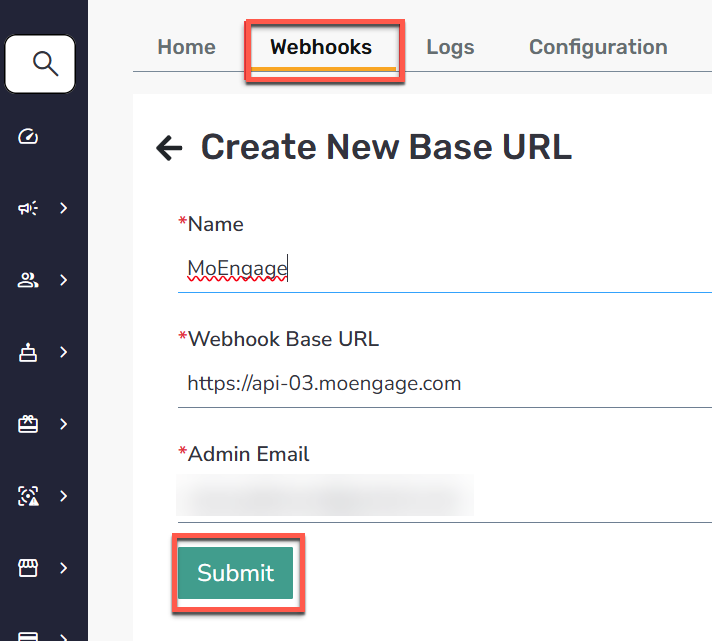
Task: Focus the Name field containing MoEngage
Action: tap(445, 269)
